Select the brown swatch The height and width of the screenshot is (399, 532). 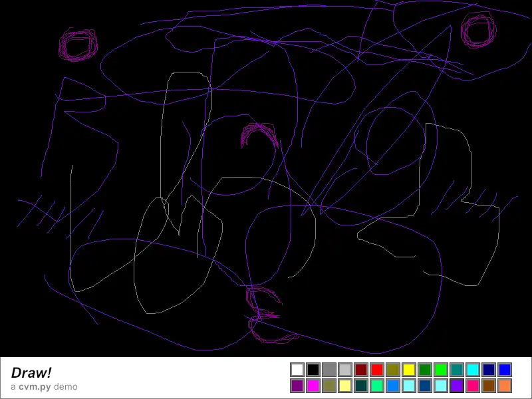(489, 386)
